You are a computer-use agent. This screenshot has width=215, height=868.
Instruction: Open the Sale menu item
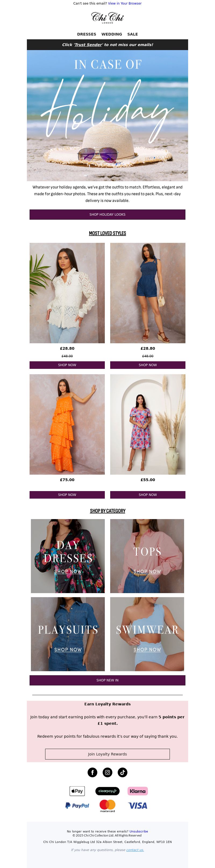pyautogui.click(x=132, y=34)
